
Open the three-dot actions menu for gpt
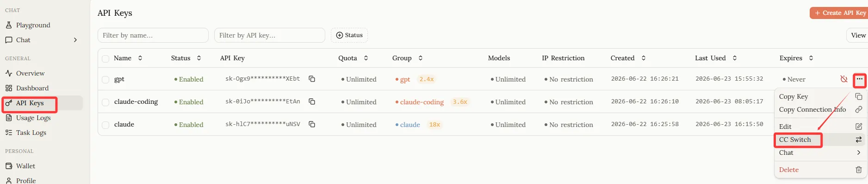859,79
